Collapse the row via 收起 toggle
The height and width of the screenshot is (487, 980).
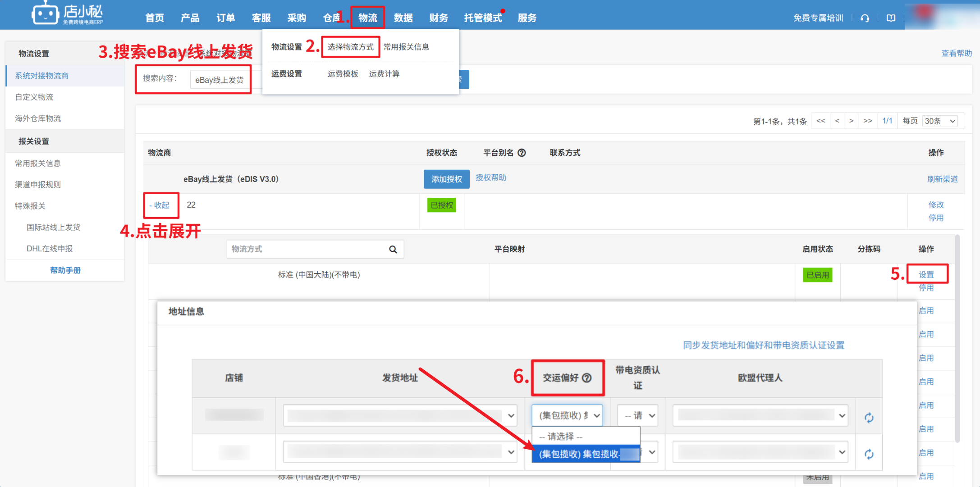(160, 205)
